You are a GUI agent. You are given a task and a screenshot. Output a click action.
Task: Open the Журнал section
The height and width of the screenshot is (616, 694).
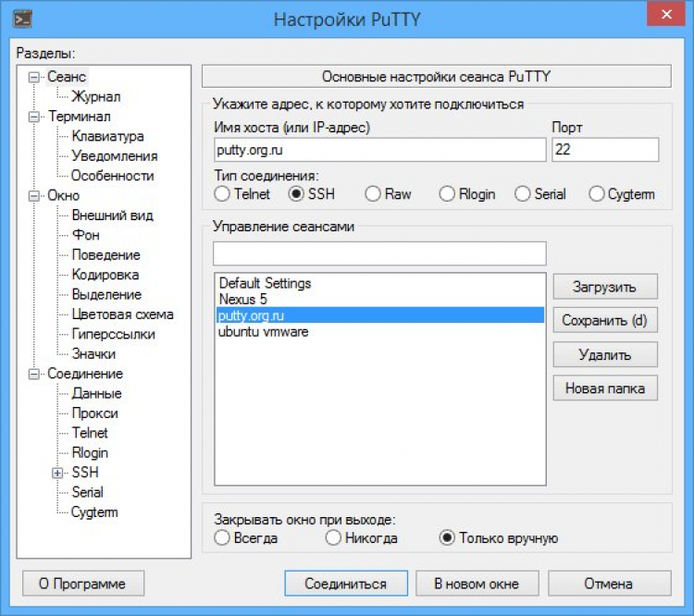[96, 97]
